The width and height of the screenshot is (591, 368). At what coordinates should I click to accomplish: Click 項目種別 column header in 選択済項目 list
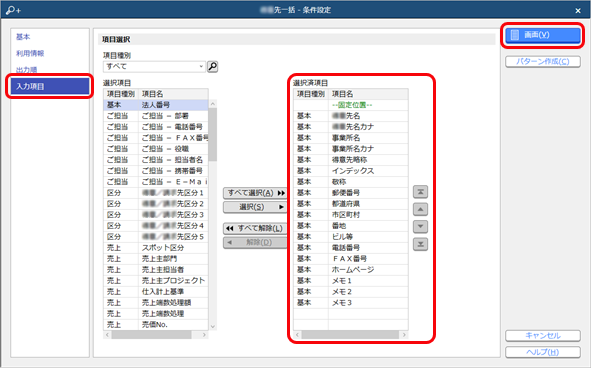coord(311,94)
